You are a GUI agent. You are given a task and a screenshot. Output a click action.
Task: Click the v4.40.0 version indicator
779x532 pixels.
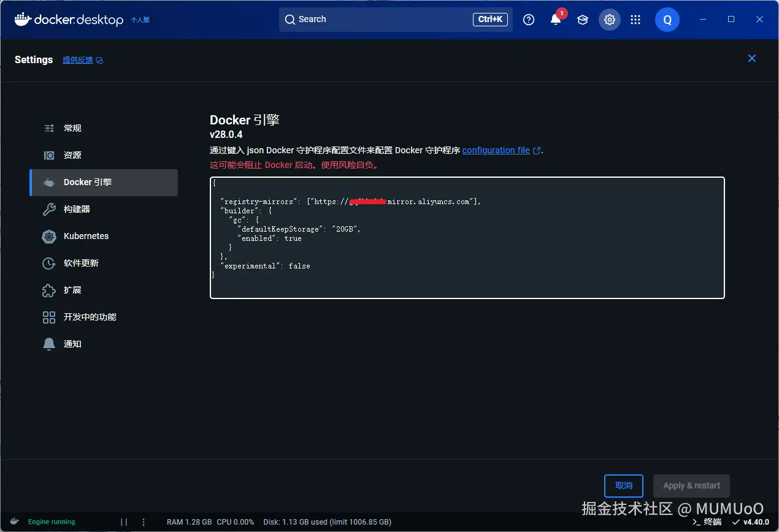click(x=751, y=522)
